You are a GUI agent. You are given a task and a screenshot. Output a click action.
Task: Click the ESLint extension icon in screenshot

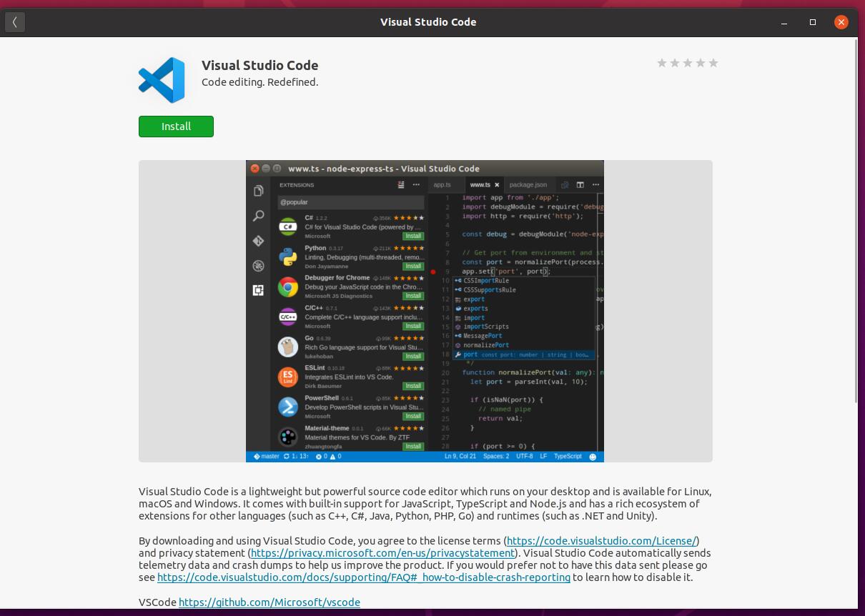288,377
